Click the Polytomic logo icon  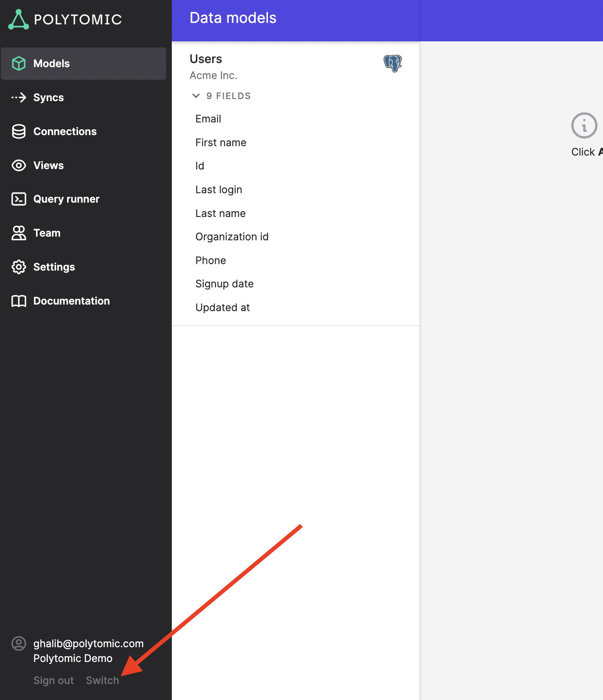(18, 19)
